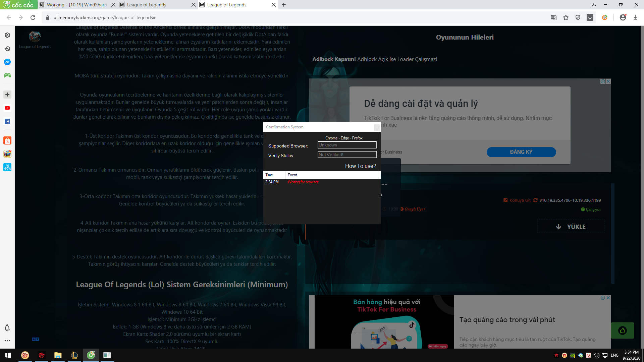Viewport: 644px width, 362px height.
Task: Click the Çalışıyor status label
Action: tap(591, 209)
